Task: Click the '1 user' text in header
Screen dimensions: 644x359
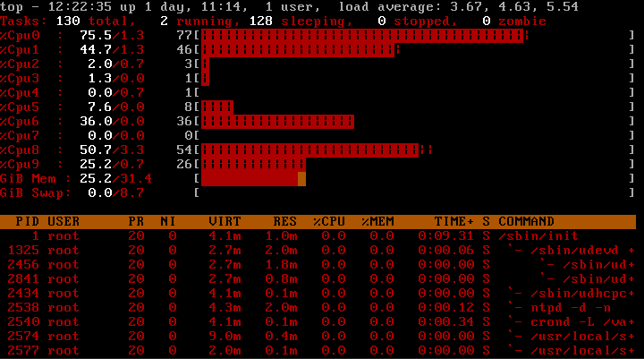Action: coord(292,7)
